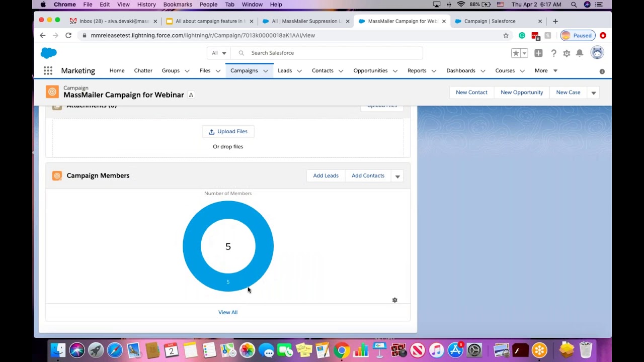
Task: Reload the page with Chrome refresh icon
Action: tap(68, 35)
